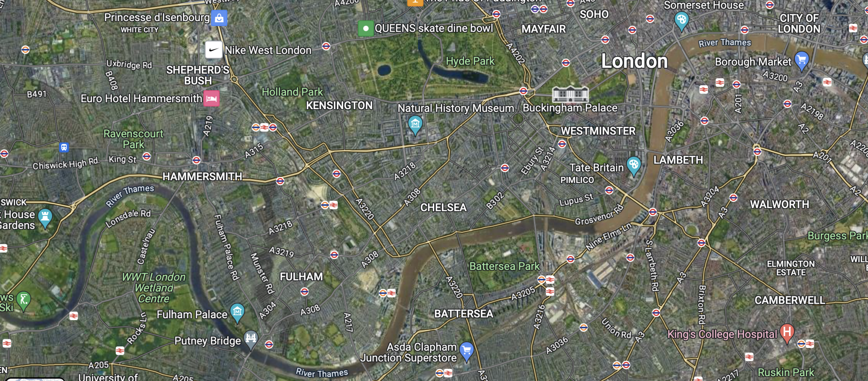Open the Princesse d'Isenbourg shop icon
This screenshot has height=381, width=868.
(219, 17)
